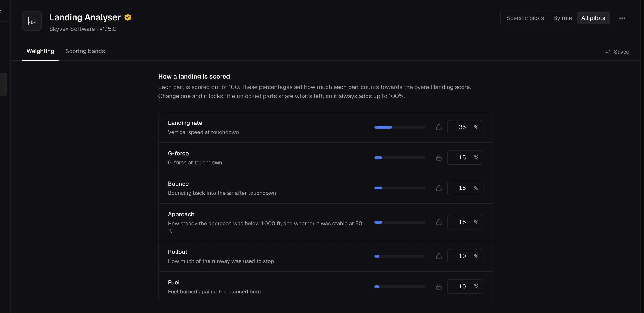Click 'Bouncing back into the air after touchdown' text

[222, 193]
